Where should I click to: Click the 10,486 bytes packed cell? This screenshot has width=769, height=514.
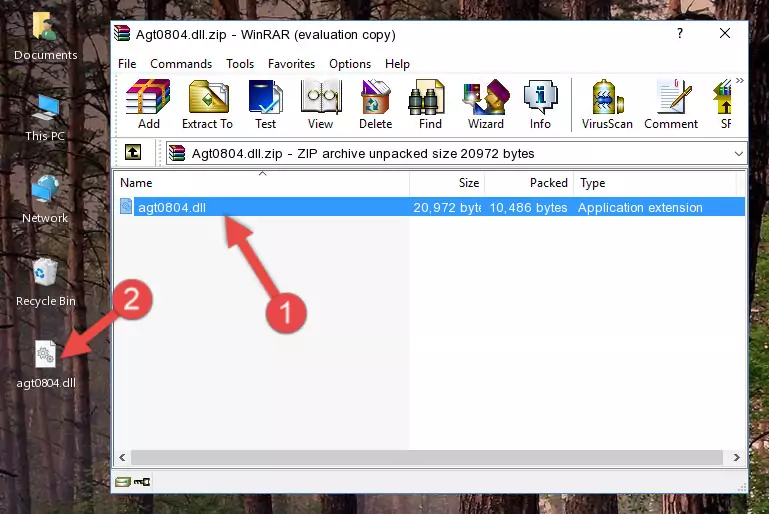pos(528,207)
